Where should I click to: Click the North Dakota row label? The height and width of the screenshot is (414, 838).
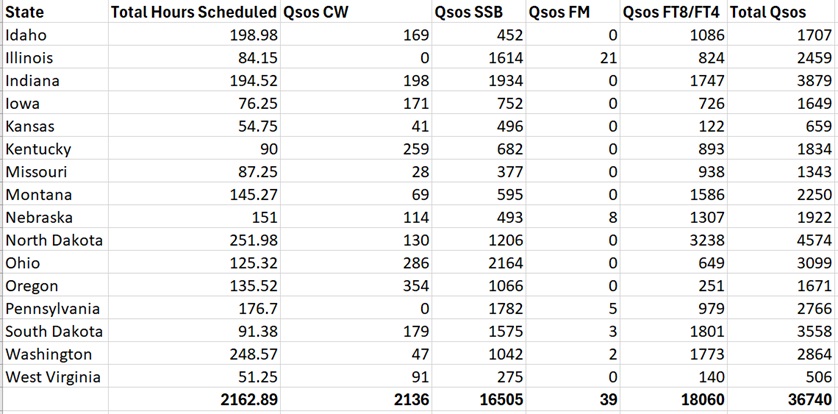click(x=54, y=240)
